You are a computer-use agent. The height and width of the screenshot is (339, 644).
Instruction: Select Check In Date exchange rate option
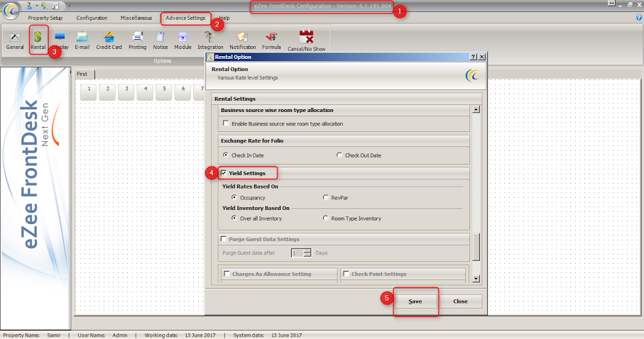(226, 155)
